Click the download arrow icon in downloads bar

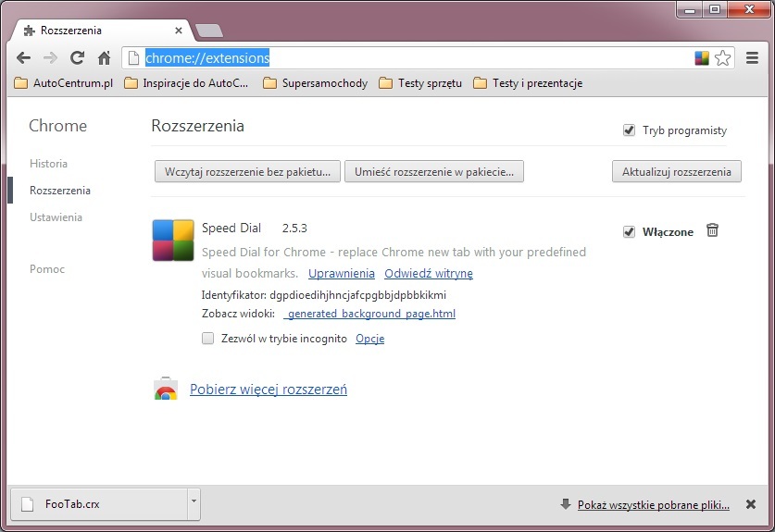click(566, 504)
